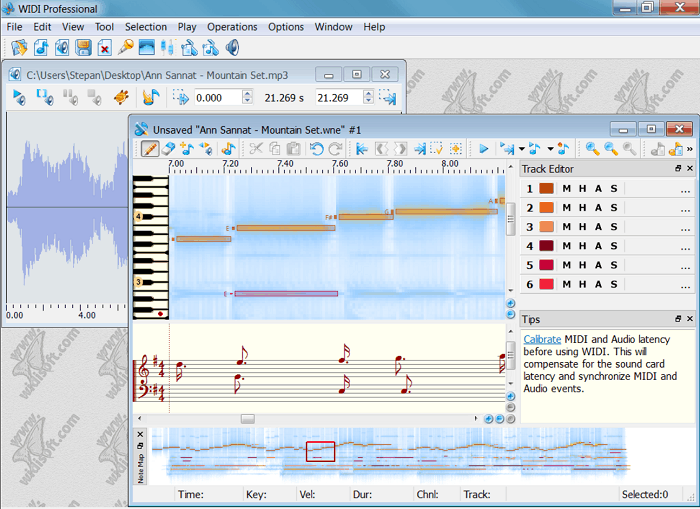Click the new MIDI document icon
The width and height of the screenshot is (700, 509).
pos(41,47)
